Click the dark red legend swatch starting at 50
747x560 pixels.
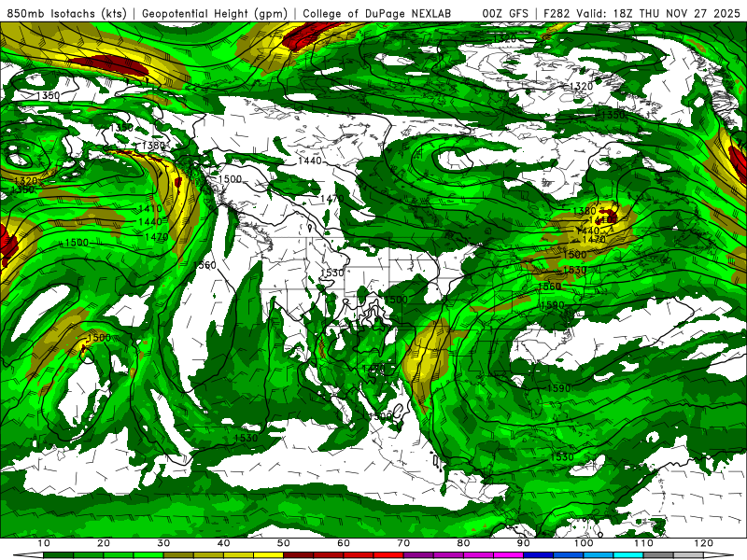pos(298,555)
